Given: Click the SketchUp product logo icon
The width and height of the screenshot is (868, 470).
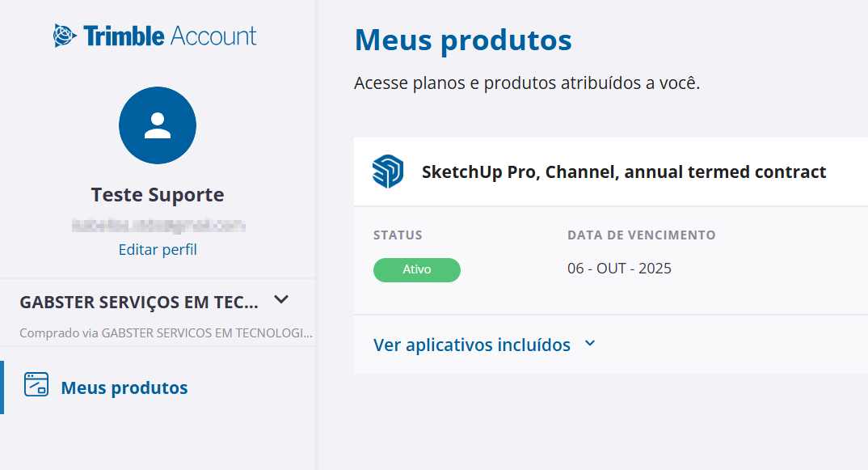Looking at the screenshot, I should pyautogui.click(x=388, y=171).
